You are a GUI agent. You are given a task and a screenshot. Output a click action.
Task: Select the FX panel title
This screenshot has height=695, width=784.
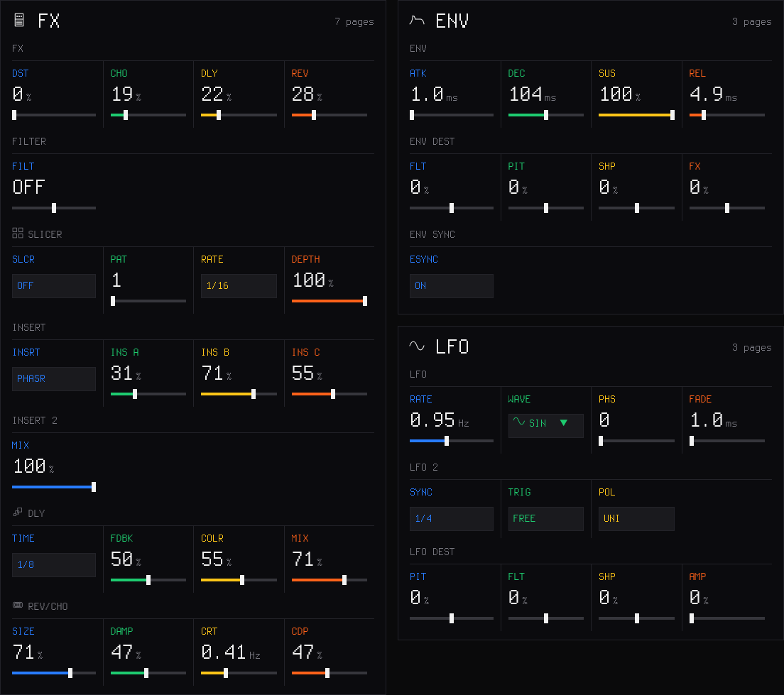pos(48,21)
